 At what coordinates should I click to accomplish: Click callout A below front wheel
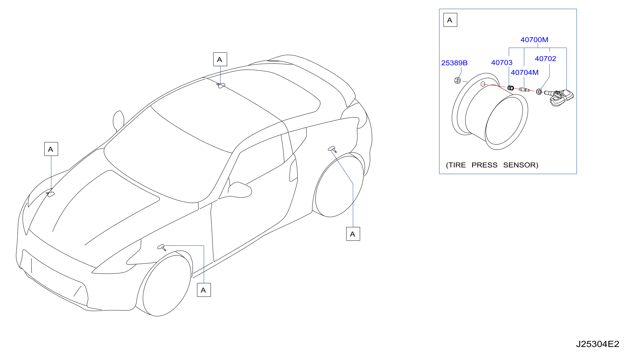click(x=204, y=290)
